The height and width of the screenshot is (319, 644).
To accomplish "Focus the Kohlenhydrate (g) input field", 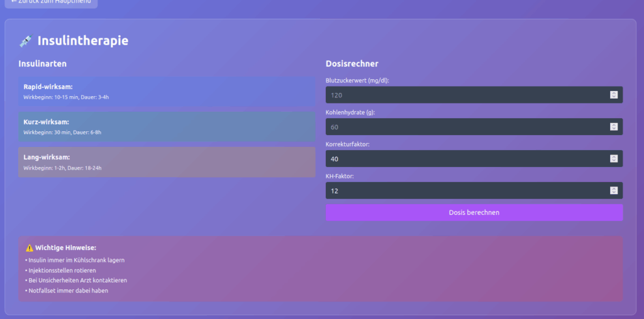I will 465,127.
